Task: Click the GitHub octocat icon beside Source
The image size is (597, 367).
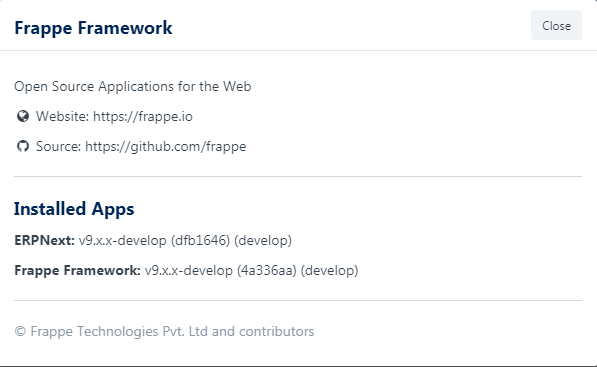Action: (23, 146)
